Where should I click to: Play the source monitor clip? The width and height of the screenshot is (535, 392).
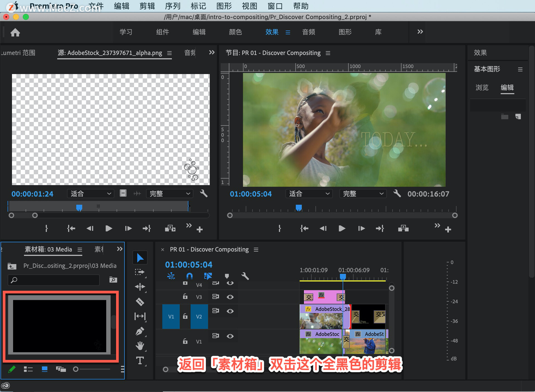109,229
